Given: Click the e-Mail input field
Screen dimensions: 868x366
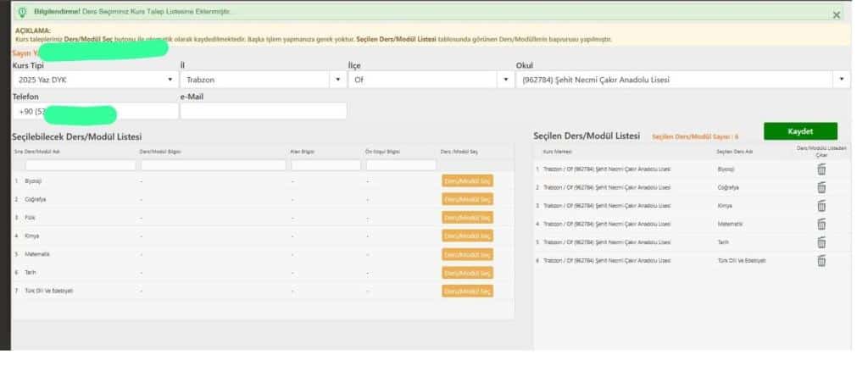Looking at the screenshot, I should [263, 111].
